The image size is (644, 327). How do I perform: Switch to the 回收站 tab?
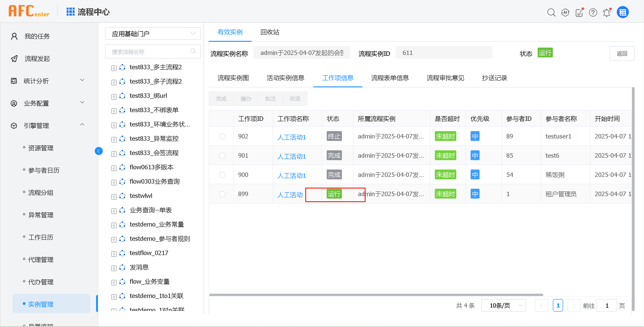269,32
